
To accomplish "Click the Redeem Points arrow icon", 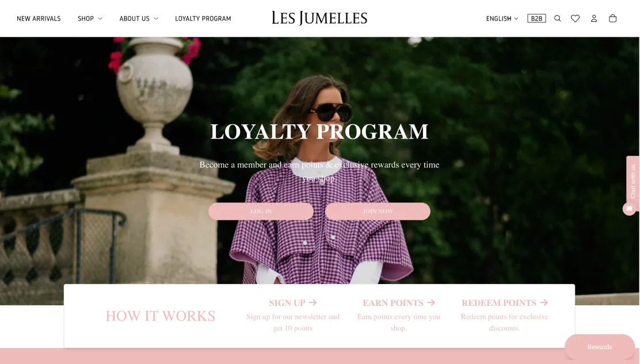I will click(x=544, y=302).
